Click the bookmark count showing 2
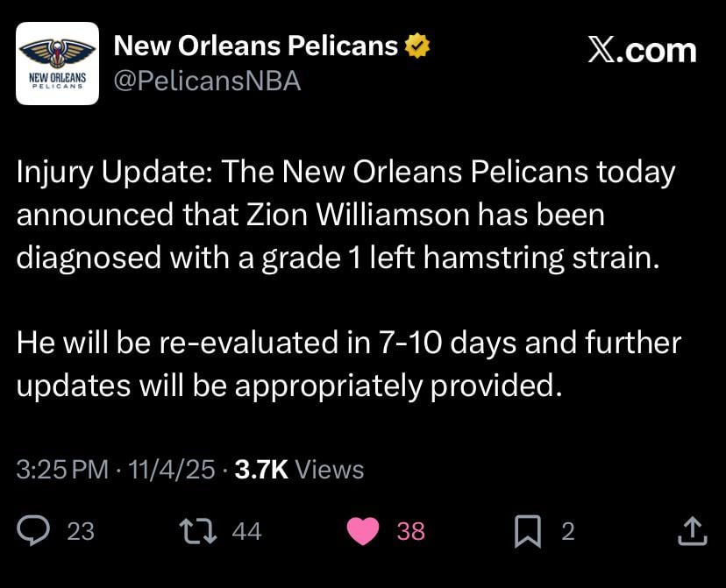This screenshot has width=726, height=588. 568,531
